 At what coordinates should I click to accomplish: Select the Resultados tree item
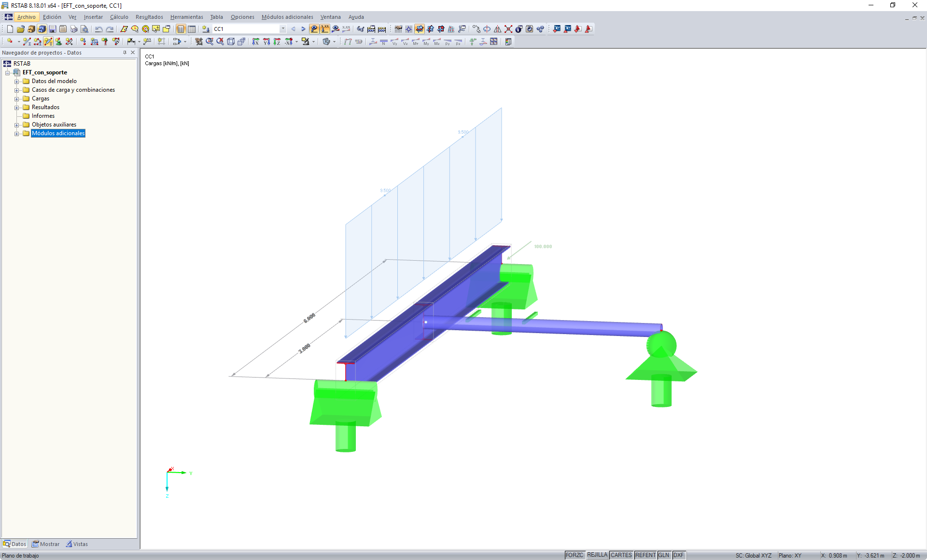[x=45, y=107]
